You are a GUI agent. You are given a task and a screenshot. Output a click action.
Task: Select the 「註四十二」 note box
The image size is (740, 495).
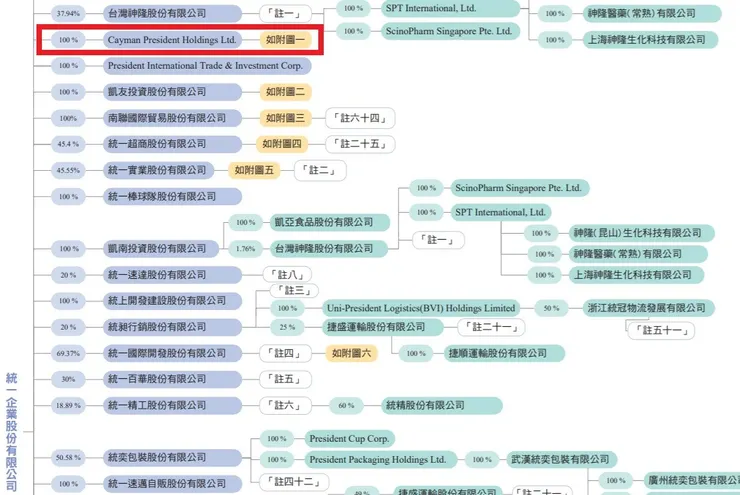pos(294,482)
